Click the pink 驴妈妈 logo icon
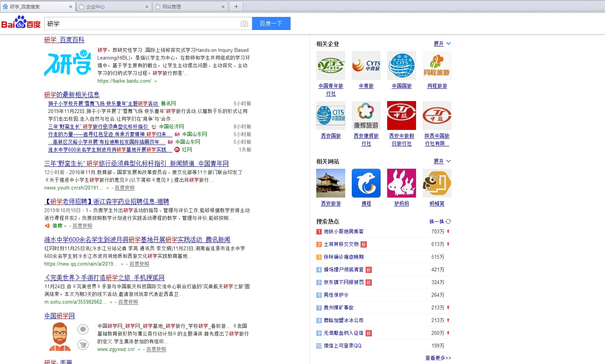The height and width of the screenshot is (364, 605). 401,183
